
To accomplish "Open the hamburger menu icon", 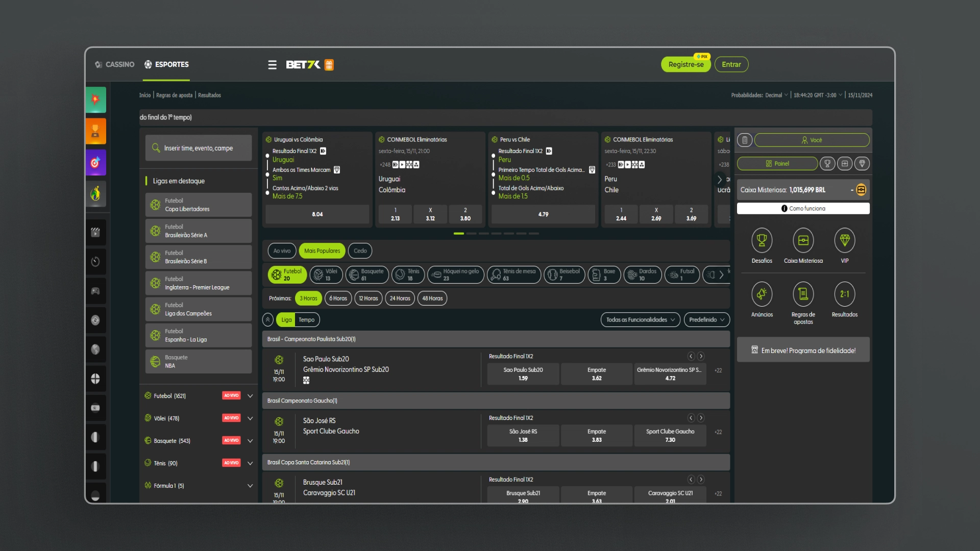I will point(272,65).
